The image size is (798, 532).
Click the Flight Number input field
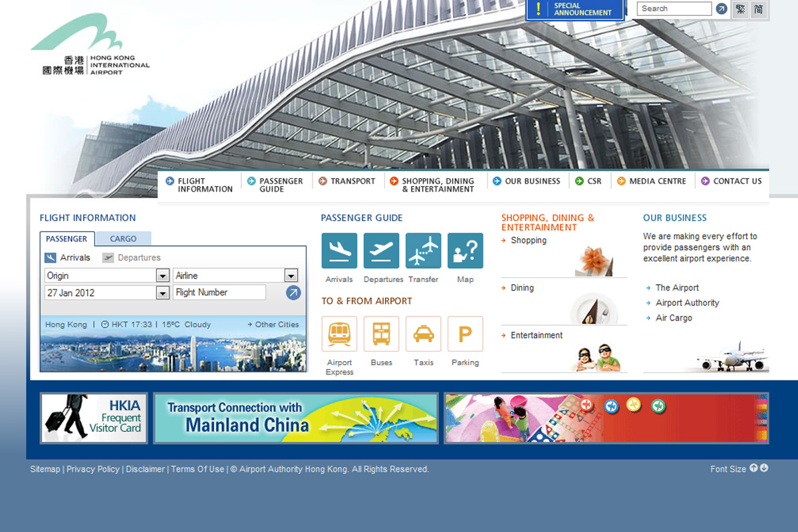click(x=219, y=293)
